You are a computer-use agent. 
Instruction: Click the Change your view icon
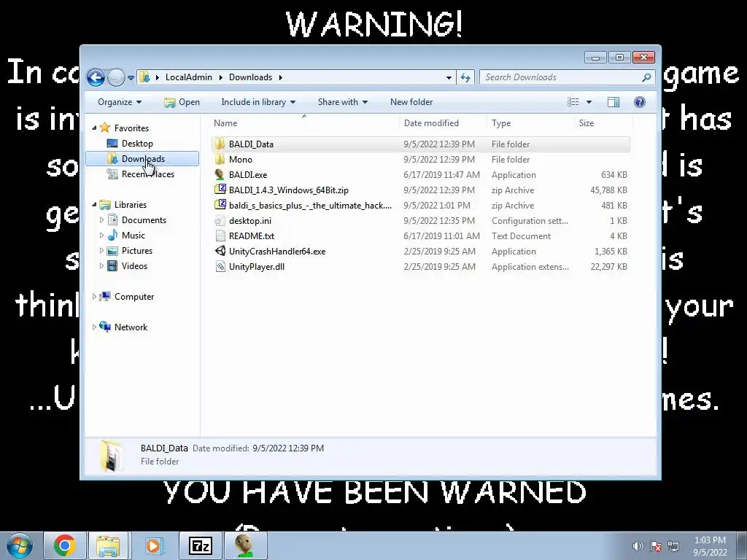tap(573, 102)
